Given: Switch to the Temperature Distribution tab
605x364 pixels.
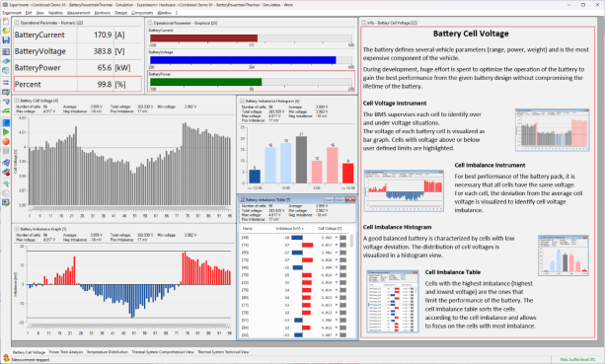Looking at the screenshot, I should 107,352.
